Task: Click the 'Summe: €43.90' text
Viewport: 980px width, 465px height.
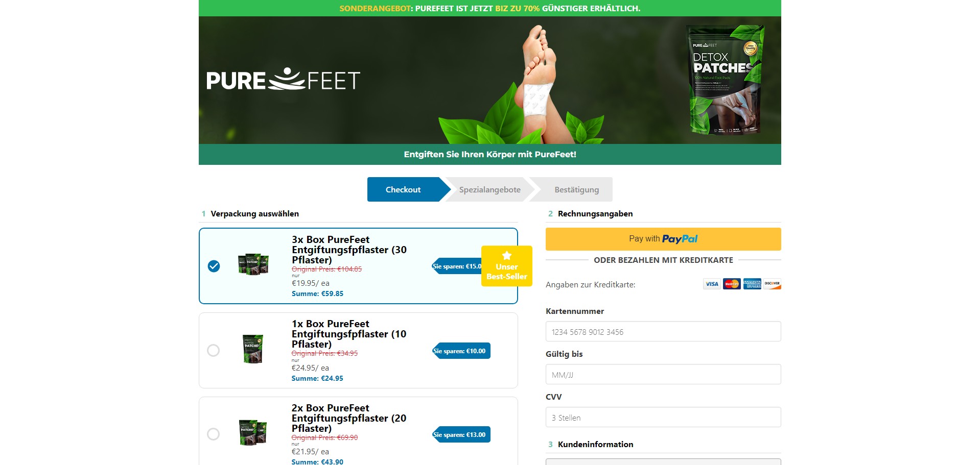Action: 317,461
